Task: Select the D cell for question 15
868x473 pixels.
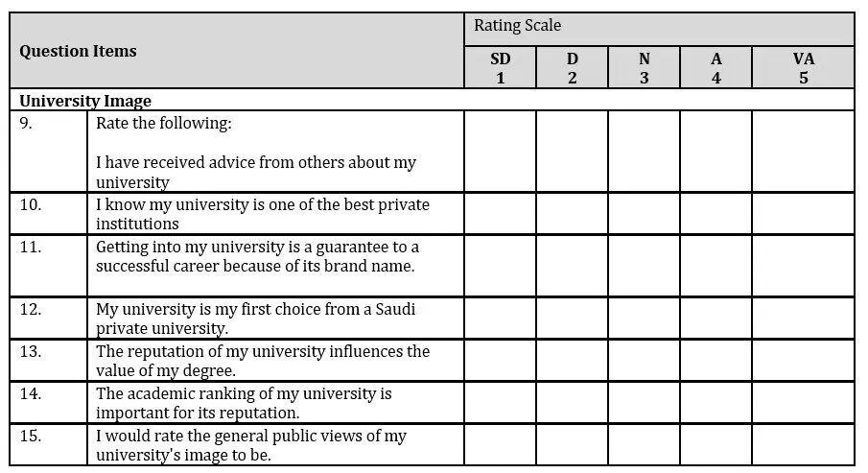Action: 572,445
